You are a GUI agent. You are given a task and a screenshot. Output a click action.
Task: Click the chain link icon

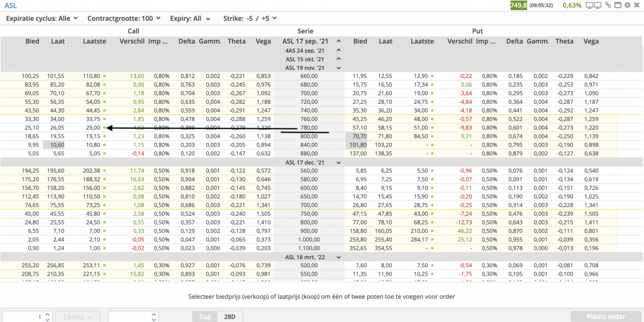click(608, 6)
